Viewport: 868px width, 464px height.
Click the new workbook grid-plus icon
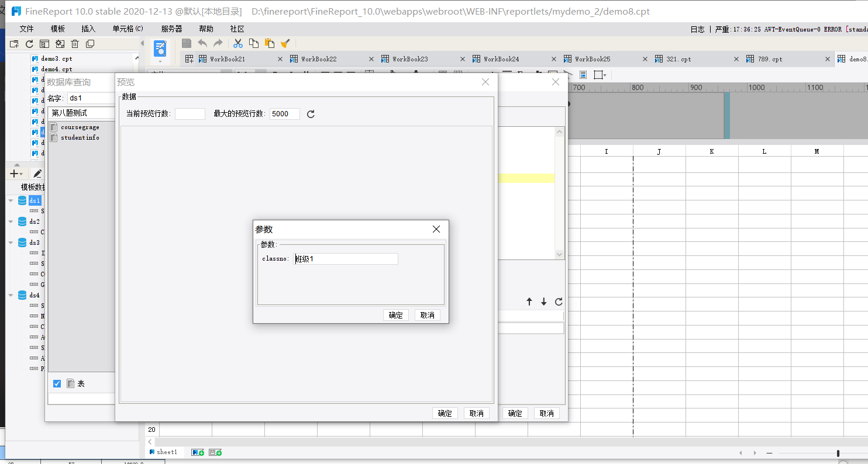190,59
